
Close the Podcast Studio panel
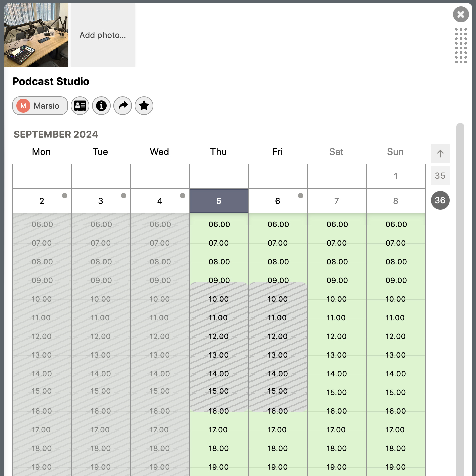point(461,14)
